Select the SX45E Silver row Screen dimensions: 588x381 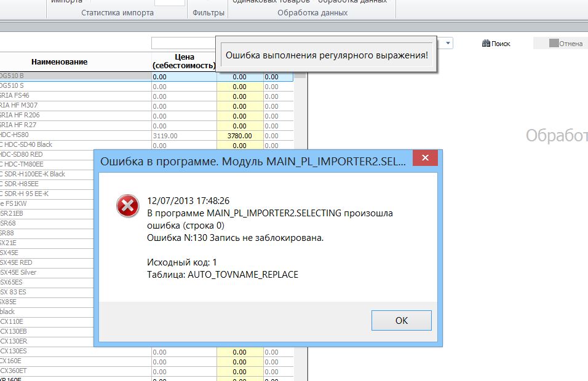(47, 272)
